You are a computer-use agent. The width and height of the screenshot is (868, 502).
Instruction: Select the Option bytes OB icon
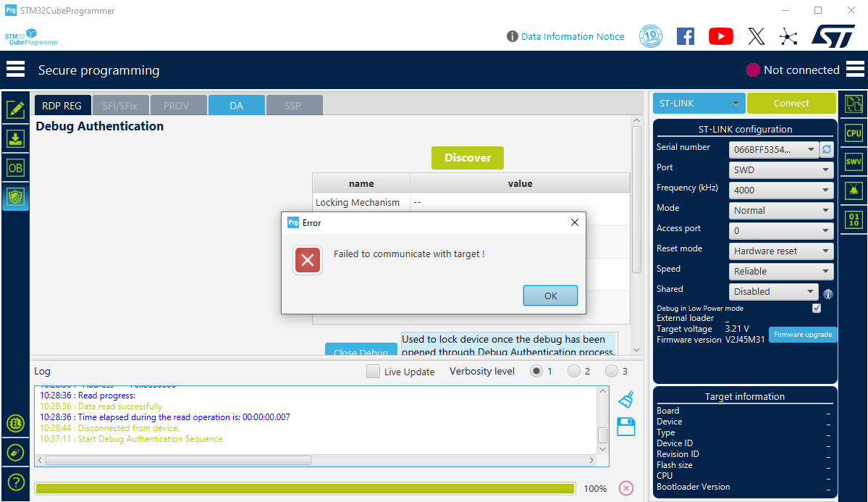[15, 167]
